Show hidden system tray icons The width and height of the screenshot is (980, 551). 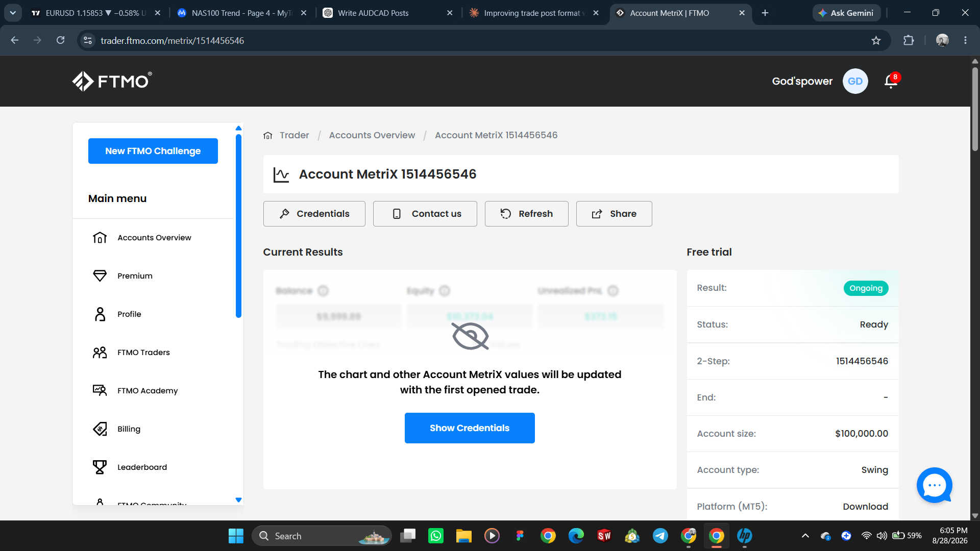pyautogui.click(x=805, y=536)
